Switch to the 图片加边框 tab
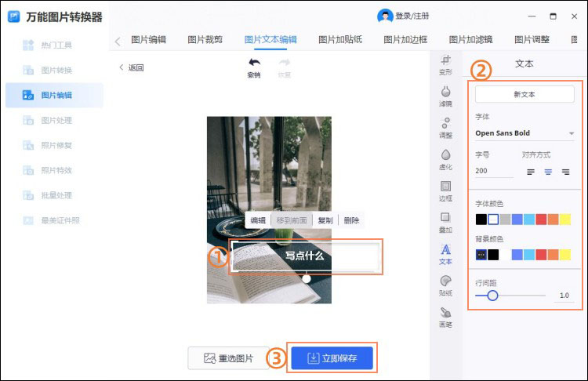Screen dimensions: 588x381 405,40
